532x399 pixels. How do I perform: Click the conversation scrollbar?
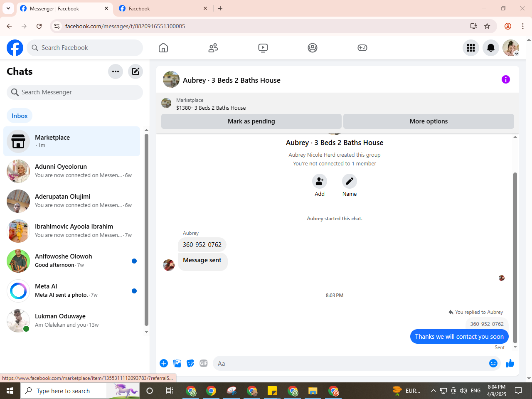click(x=515, y=258)
